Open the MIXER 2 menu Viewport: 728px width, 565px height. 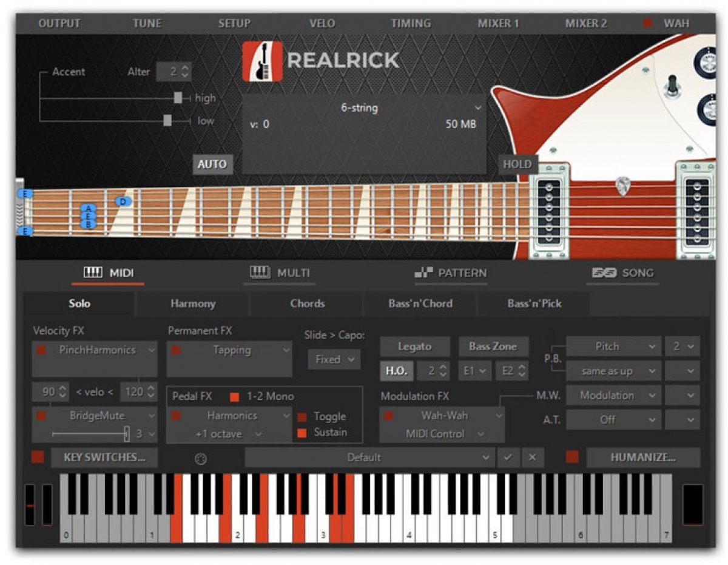[586, 24]
